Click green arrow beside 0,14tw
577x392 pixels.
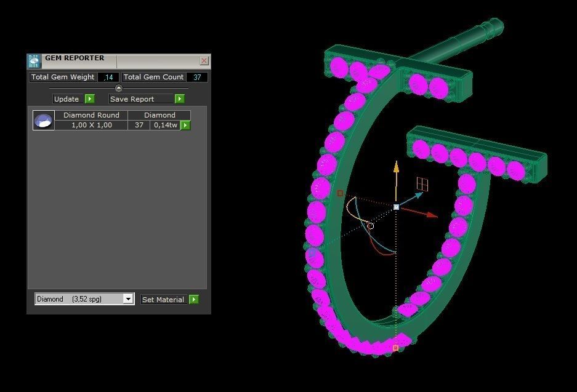point(185,126)
